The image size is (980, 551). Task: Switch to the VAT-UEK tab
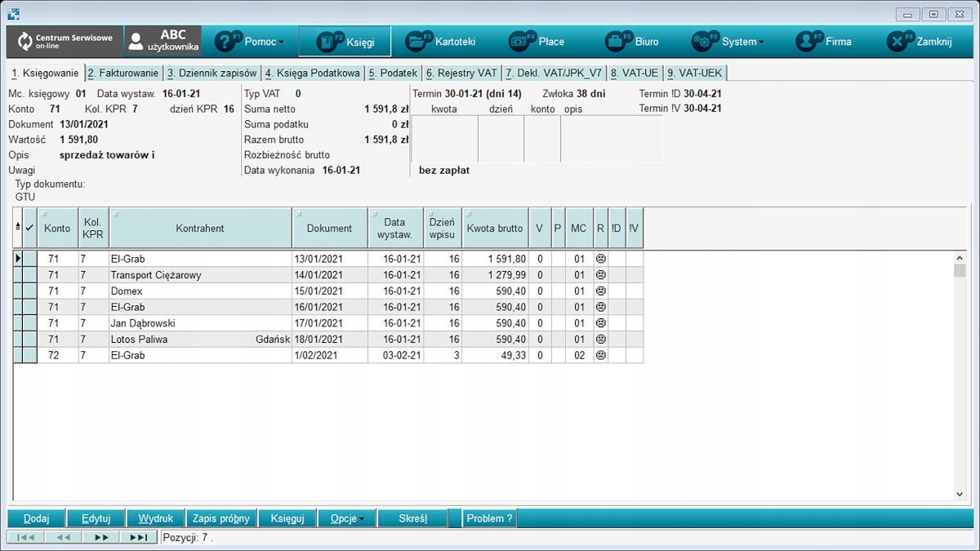[694, 73]
